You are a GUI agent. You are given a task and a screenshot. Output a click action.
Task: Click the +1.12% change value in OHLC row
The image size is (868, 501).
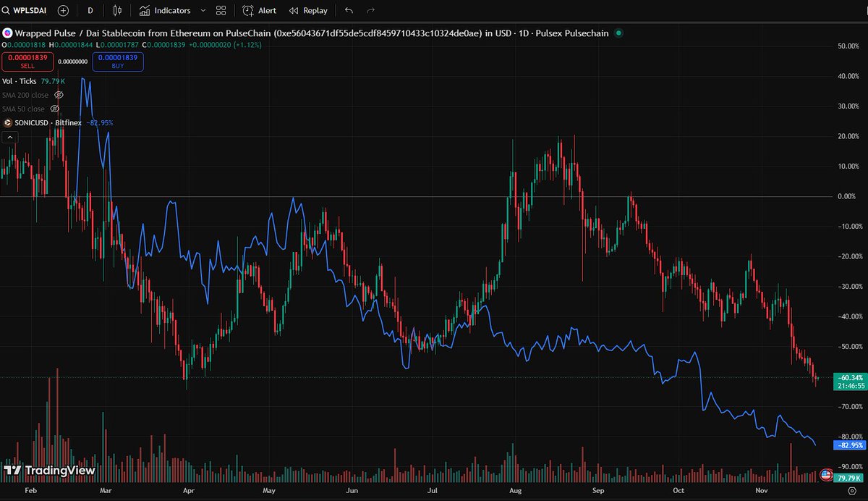tap(247, 45)
